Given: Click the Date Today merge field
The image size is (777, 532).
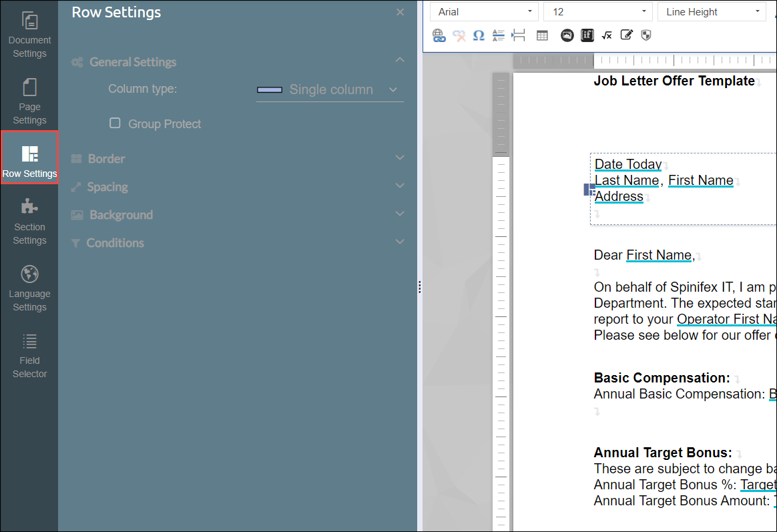Looking at the screenshot, I should point(627,164).
